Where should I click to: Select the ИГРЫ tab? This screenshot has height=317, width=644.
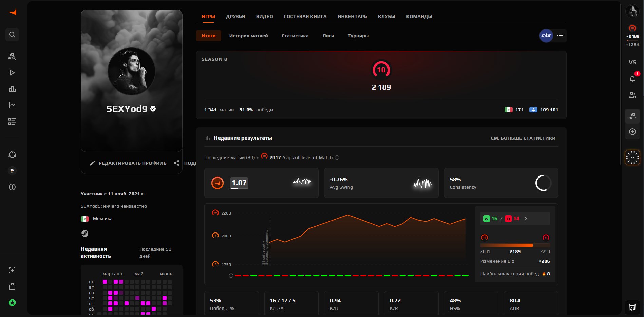[208, 16]
